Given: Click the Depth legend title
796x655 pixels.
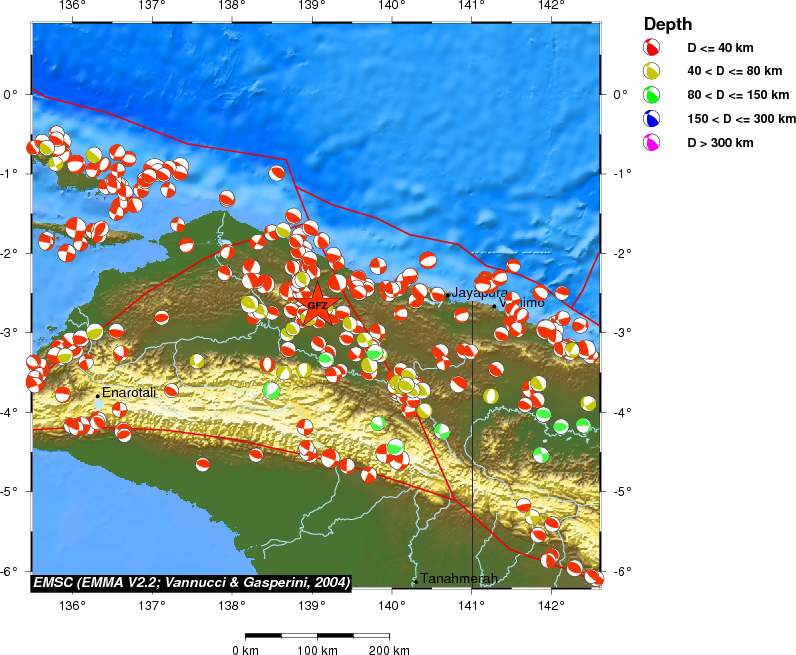Looking at the screenshot, I should pyautogui.click(x=668, y=24).
